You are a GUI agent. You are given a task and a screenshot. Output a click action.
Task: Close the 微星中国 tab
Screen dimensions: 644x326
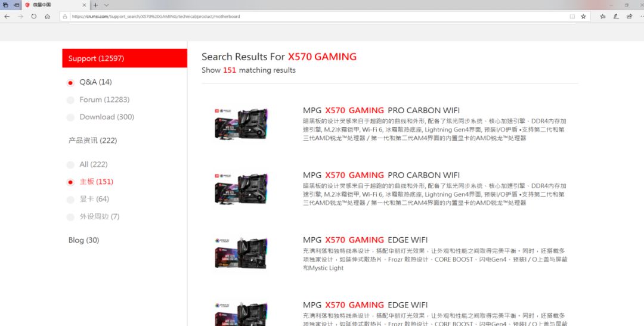(84, 5)
